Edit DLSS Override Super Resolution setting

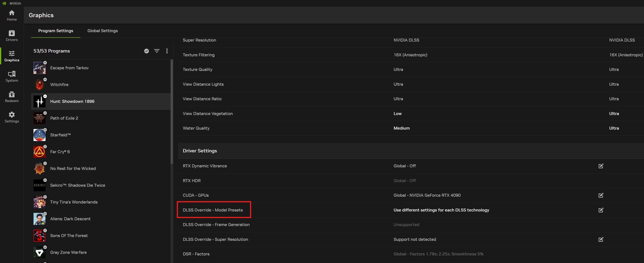(601, 239)
